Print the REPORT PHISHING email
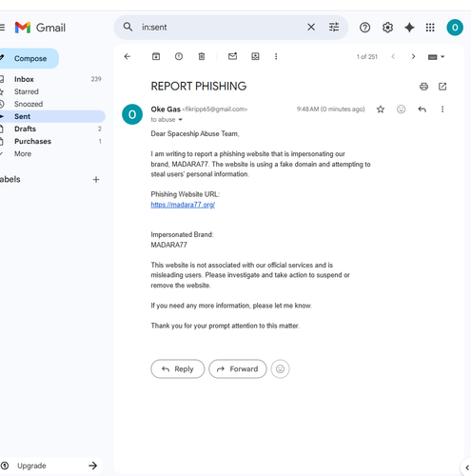471x476 pixels. point(423,87)
